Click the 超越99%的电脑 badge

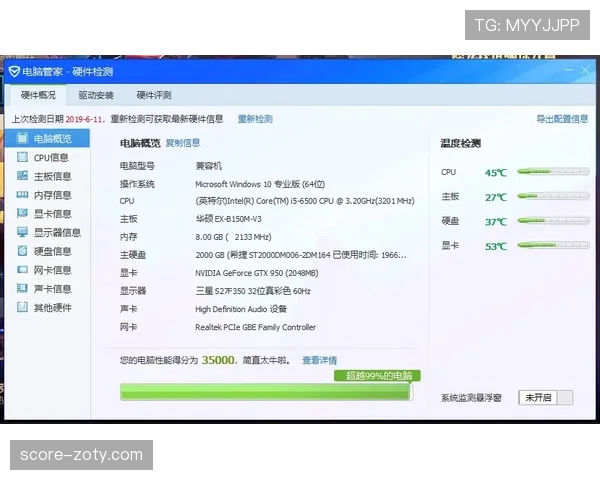(x=377, y=376)
